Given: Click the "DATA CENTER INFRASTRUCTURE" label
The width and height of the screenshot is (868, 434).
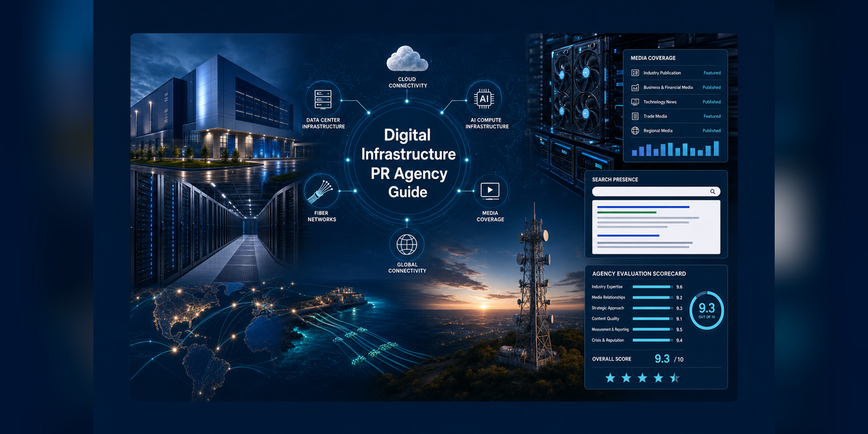Looking at the screenshot, I should coord(323,123).
